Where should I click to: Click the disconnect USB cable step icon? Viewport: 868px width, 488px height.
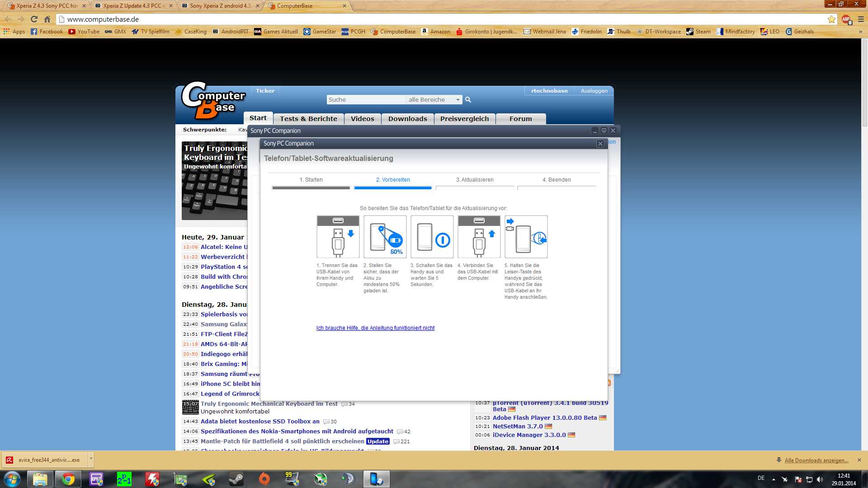(338, 237)
